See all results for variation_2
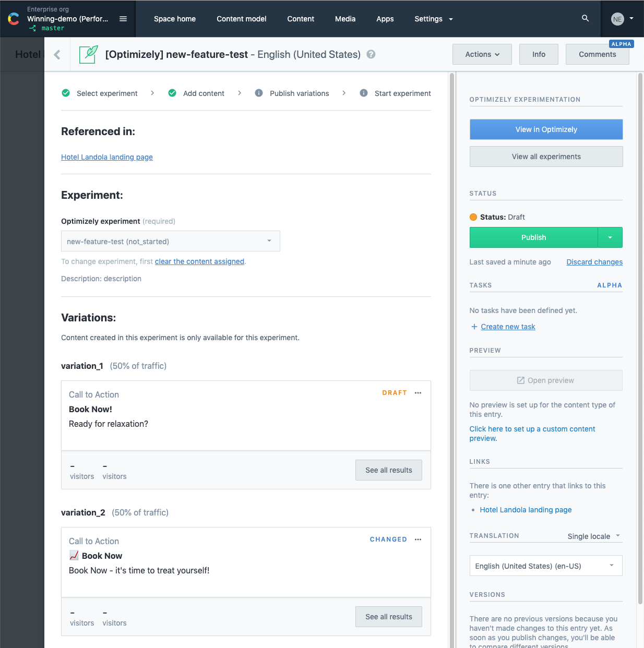Image resolution: width=644 pixels, height=648 pixels. point(389,617)
